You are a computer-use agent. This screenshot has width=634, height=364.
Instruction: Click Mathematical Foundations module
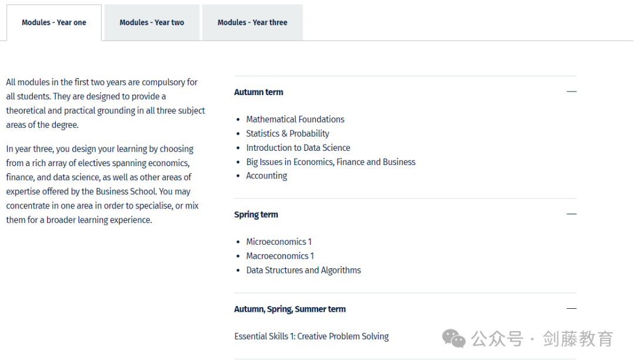pos(295,119)
